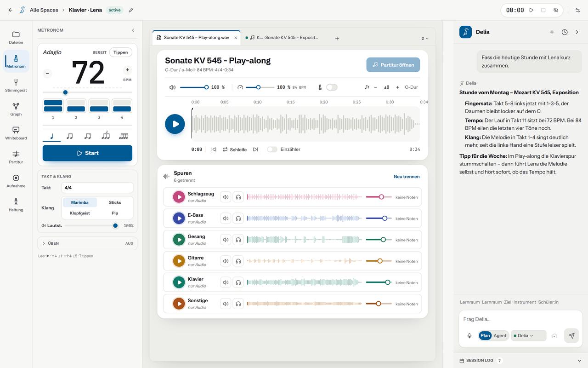Open the Aufnahme recording tool
Screen dimensions: 588x368
pos(16,181)
